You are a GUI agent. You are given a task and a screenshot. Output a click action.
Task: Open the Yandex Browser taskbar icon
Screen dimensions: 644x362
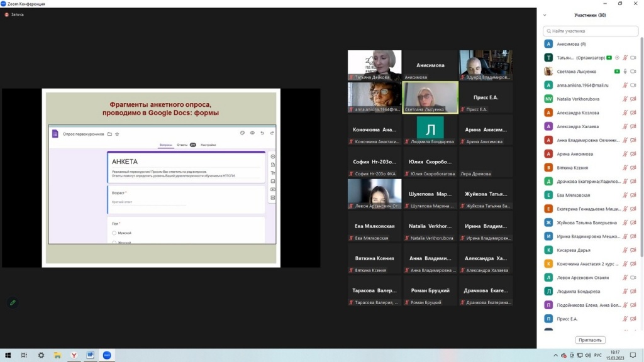(74, 355)
